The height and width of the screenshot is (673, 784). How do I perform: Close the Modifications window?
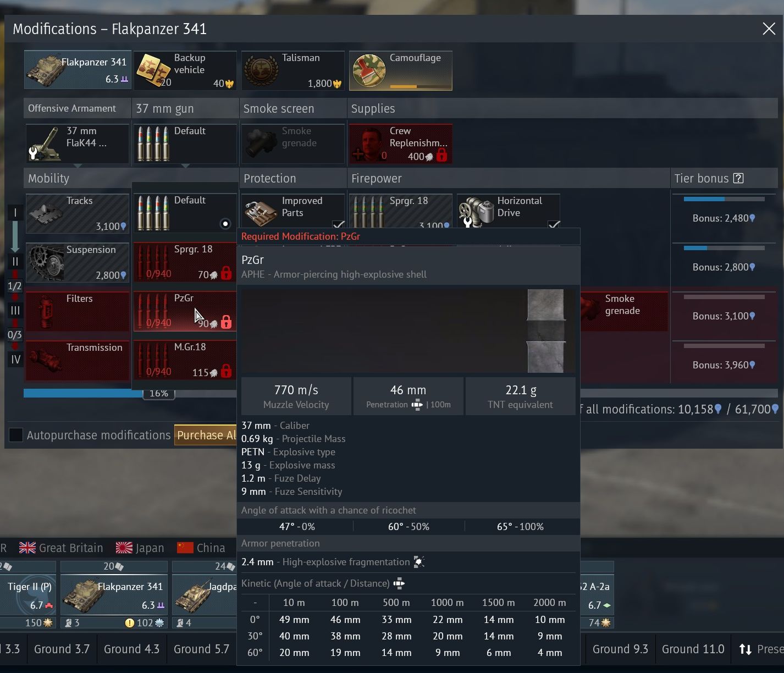(769, 29)
